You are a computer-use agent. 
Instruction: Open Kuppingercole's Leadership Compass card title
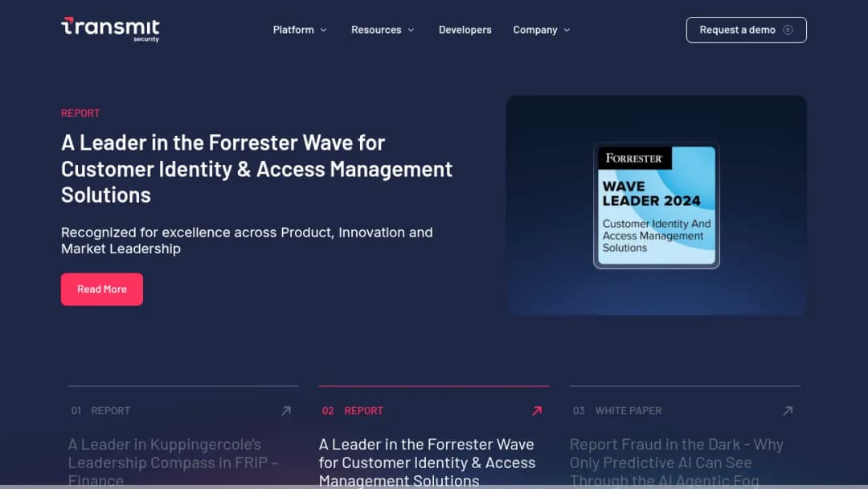point(174,462)
